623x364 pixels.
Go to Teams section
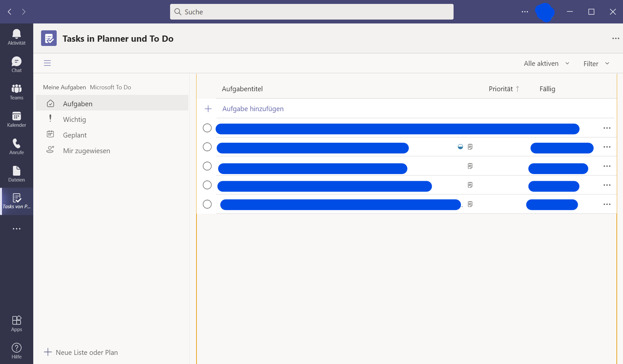[17, 92]
